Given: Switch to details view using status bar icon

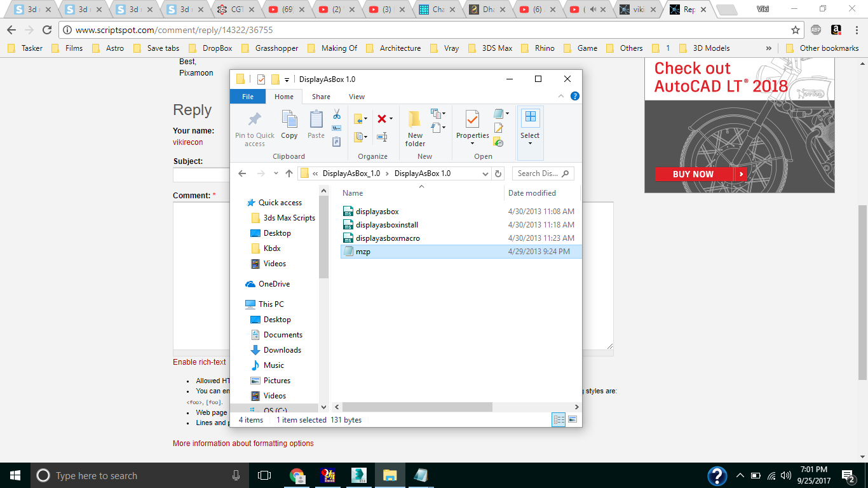Looking at the screenshot, I should pos(559,419).
